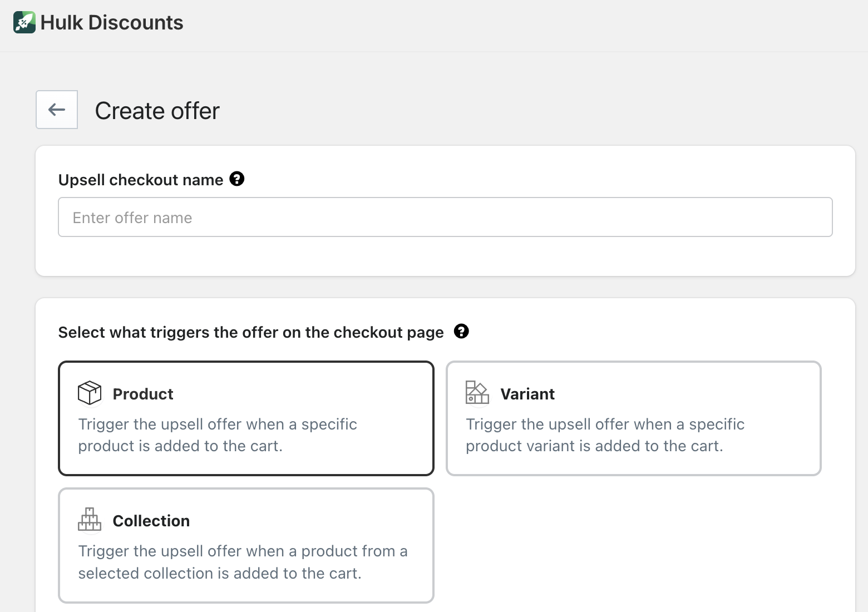This screenshot has width=868, height=612.
Task: Click the Product box icon
Action: pos(90,393)
